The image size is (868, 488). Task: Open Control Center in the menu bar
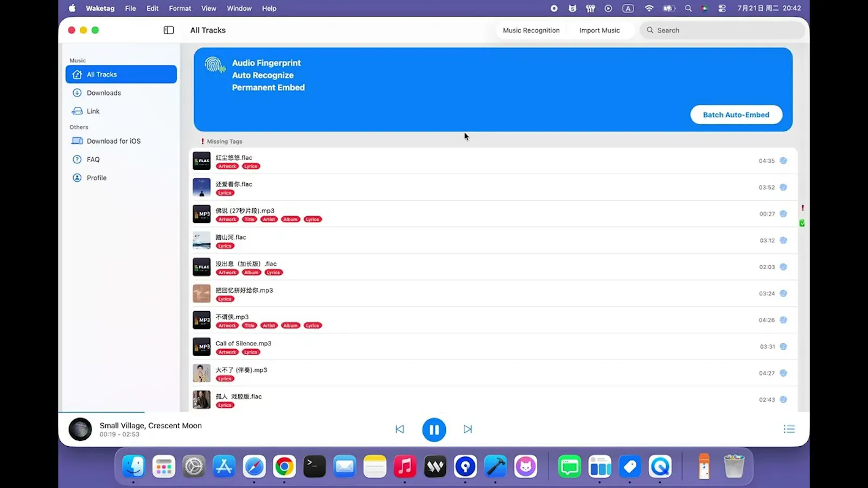coord(722,8)
